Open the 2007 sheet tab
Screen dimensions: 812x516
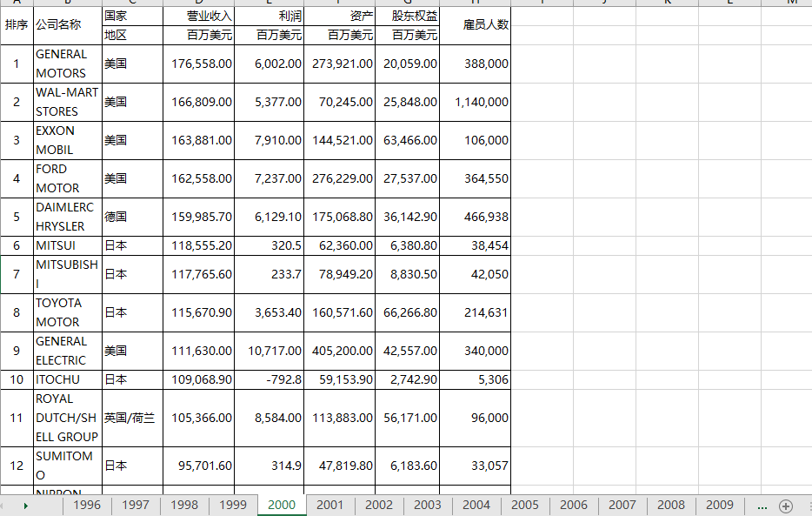(622, 505)
